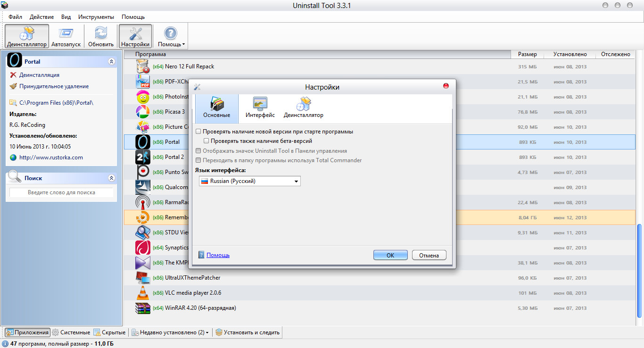
Task: Open the Помощь toolbar dropdown
Action: (x=171, y=36)
